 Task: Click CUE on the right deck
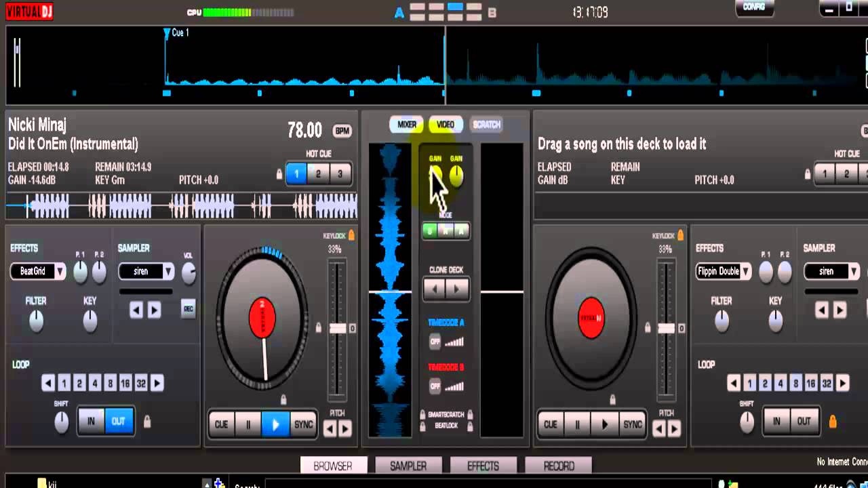[551, 425]
